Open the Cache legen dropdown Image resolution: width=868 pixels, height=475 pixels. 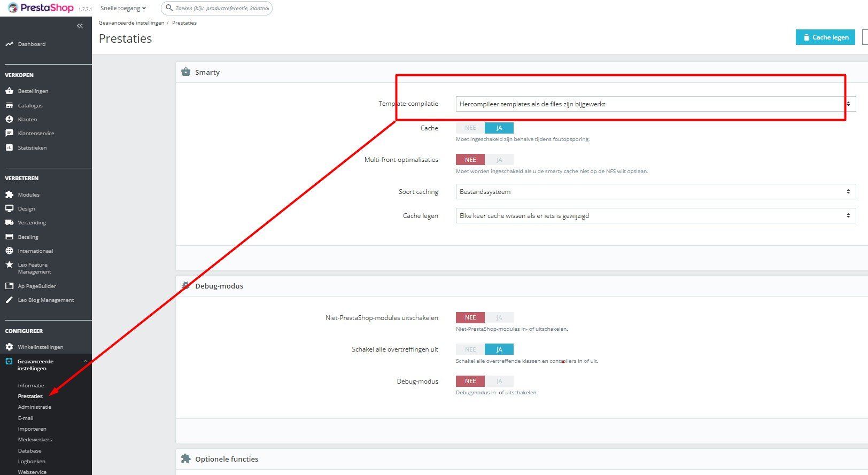pyautogui.click(x=656, y=215)
